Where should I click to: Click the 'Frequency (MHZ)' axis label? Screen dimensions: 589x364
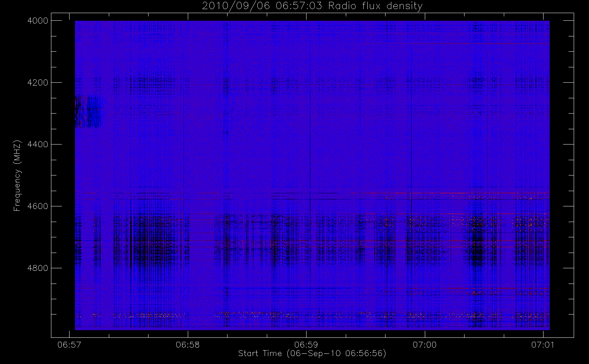point(17,175)
